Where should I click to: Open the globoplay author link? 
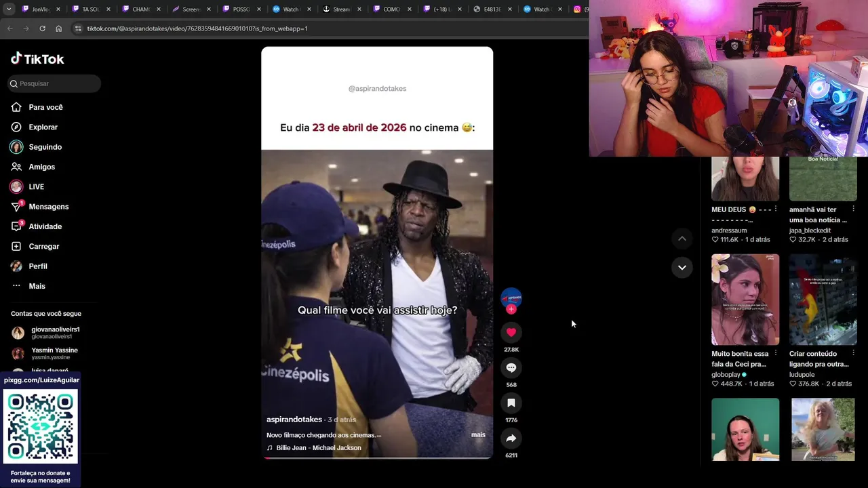click(726, 374)
